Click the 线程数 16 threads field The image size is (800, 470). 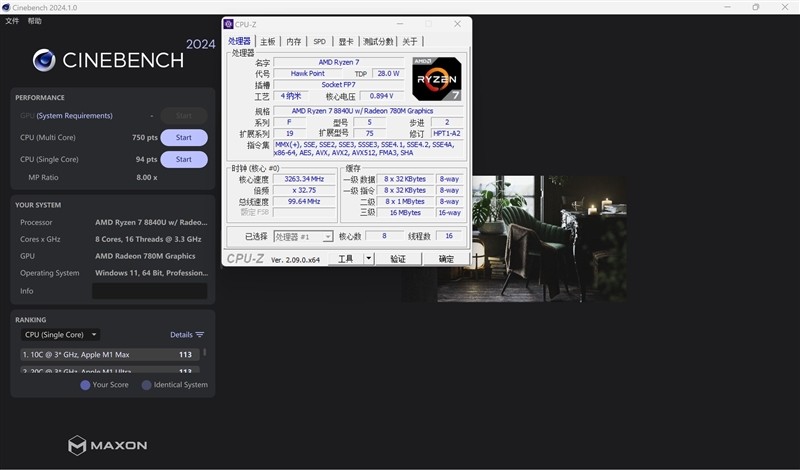[x=448, y=236]
